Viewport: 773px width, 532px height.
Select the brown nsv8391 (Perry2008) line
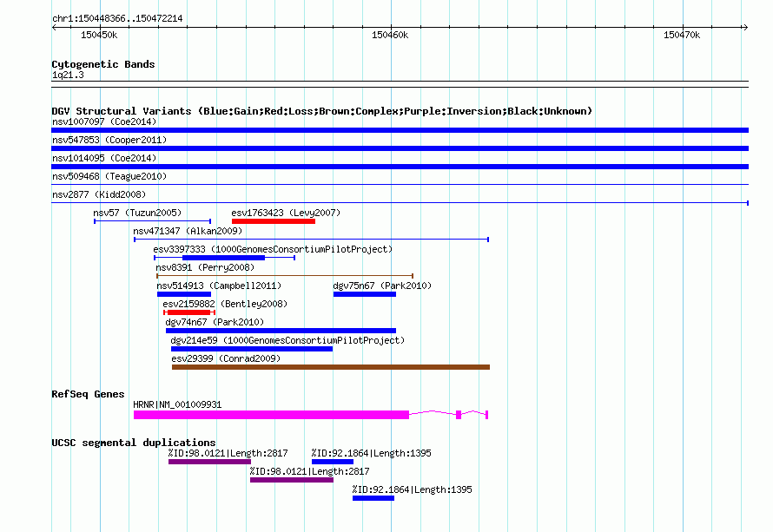[x=285, y=276]
